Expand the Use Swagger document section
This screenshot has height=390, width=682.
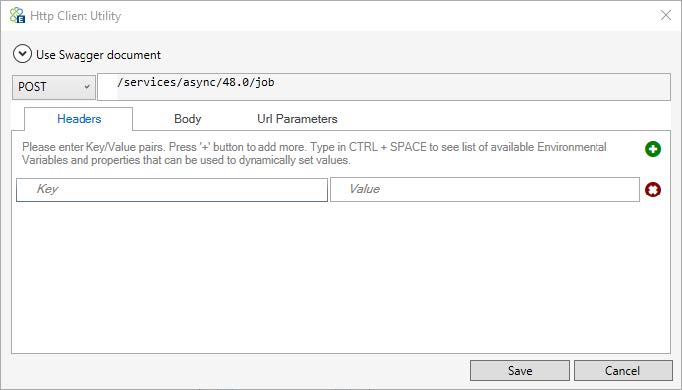tap(22, 54)
